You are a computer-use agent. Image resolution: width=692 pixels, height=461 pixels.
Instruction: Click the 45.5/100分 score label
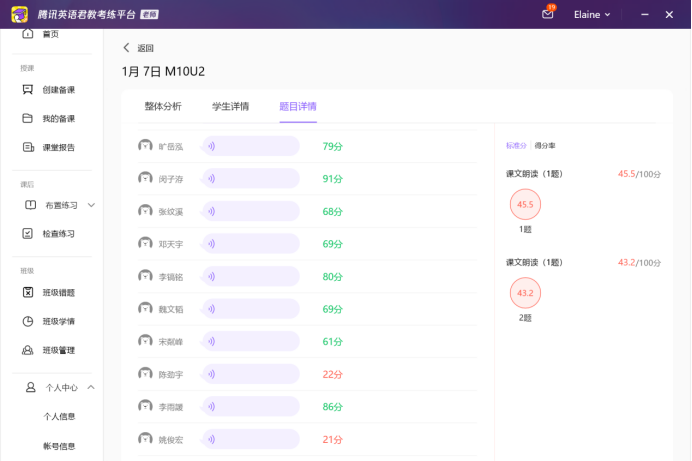tap(639, 174)
